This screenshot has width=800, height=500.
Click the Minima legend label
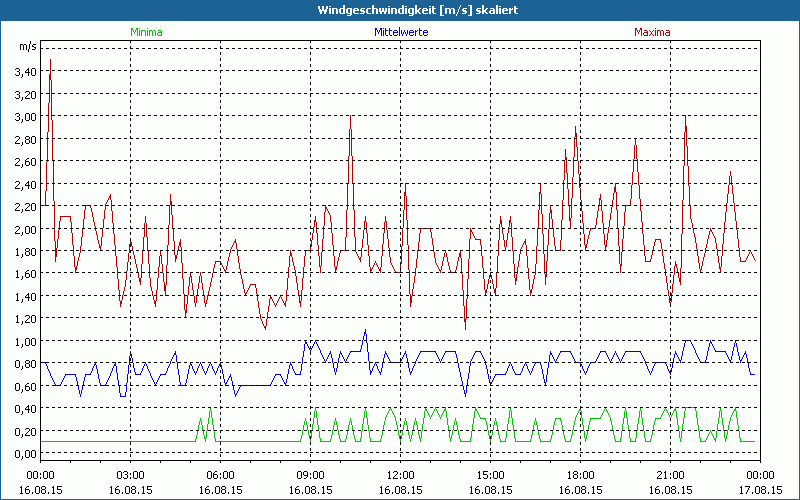coord(145,32)
